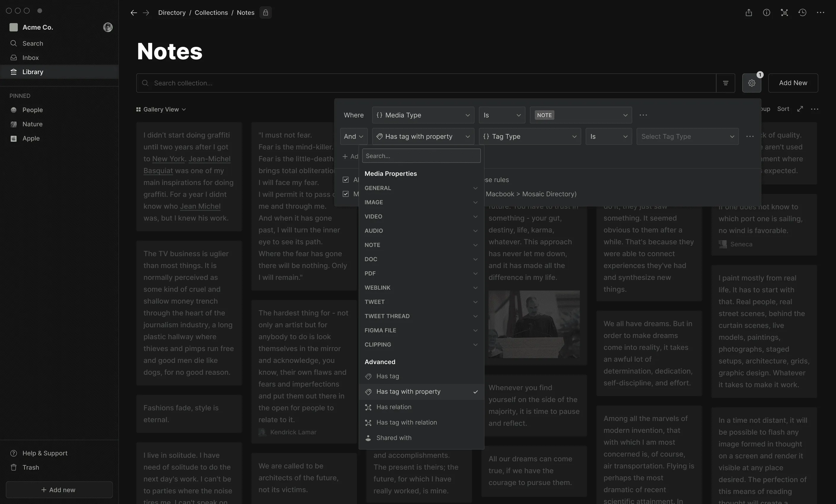Image resolution: width=836 pixels, height=504 pixels.
Task: Expand the CLIPPING properties section
Action: tap(421, 345)
